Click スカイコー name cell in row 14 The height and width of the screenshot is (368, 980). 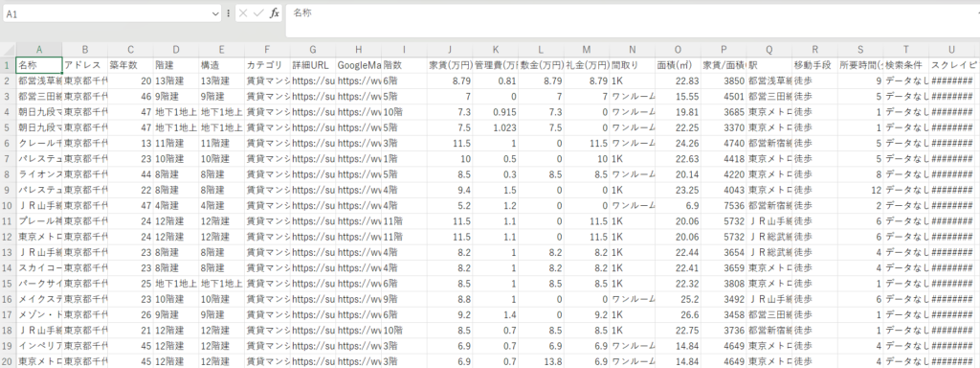point(38,268)
